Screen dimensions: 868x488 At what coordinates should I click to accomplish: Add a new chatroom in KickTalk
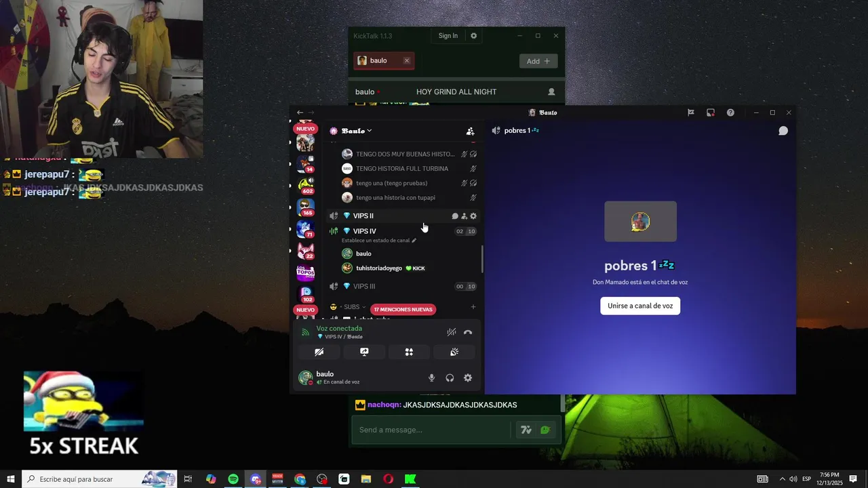point(538,61)
